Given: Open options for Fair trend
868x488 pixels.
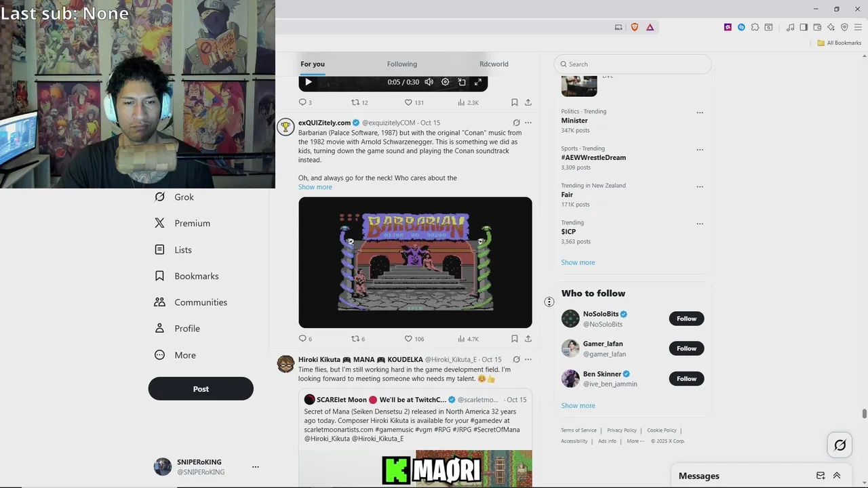Looking at the screenshot, I should (700, 186).
